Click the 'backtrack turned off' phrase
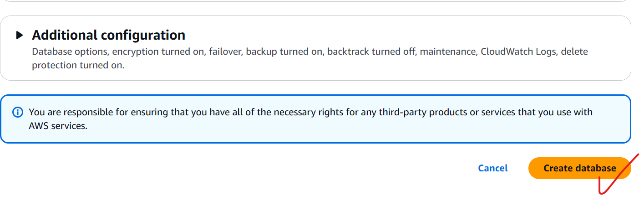 click(371, 52)
